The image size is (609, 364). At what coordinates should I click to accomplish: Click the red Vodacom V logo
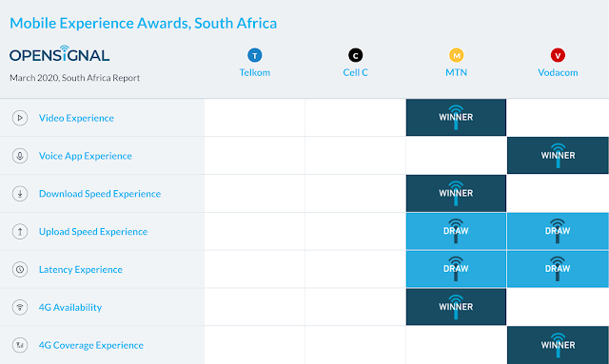tap(558, 55)
